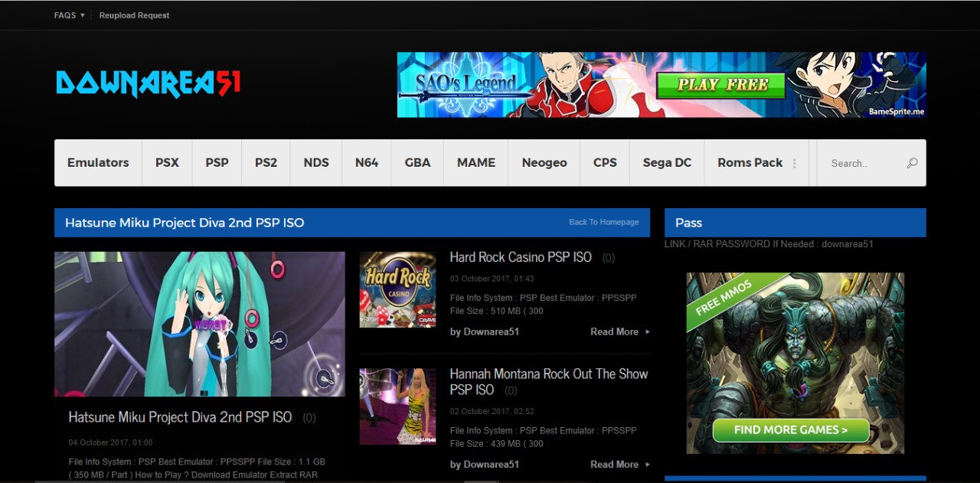Viewport: 980px width, 483px height.
Task: Open the Hard Rock Casino thumbnail
Action: (x=397, y=290)
